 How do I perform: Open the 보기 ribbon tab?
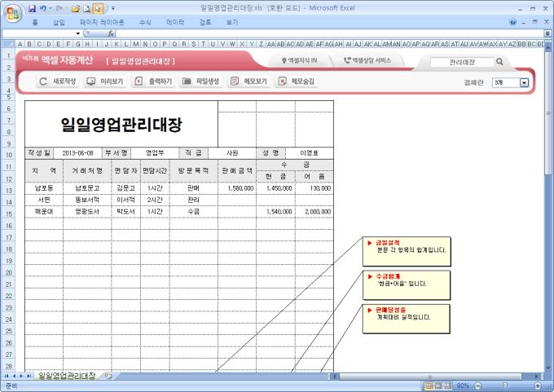click(231, 22)
